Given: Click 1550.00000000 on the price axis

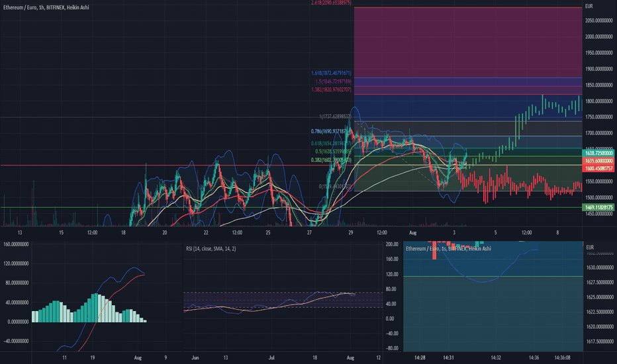Looking at the screenshot, I should pyautogui.click(x=599, y=181).
